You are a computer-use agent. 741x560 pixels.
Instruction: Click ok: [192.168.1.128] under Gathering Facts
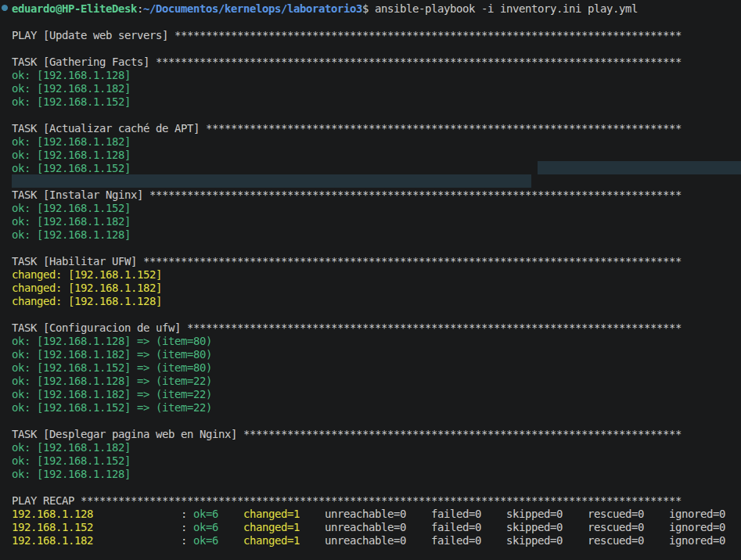(71, 76)
